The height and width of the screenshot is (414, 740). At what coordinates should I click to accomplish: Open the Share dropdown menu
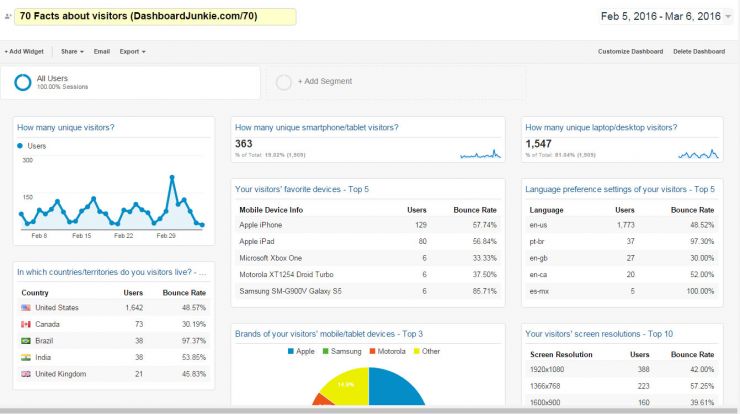tap(72, 51)
